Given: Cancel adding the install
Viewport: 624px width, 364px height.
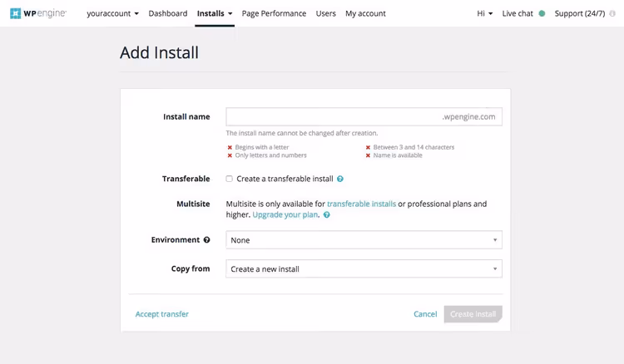Looking at the screenshot, I should coord(425,314).
